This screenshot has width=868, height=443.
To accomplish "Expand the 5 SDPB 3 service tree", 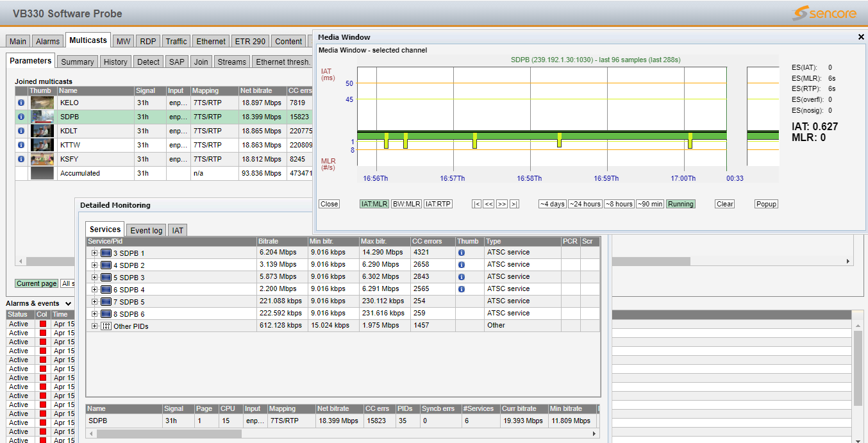I will (95, 277).
